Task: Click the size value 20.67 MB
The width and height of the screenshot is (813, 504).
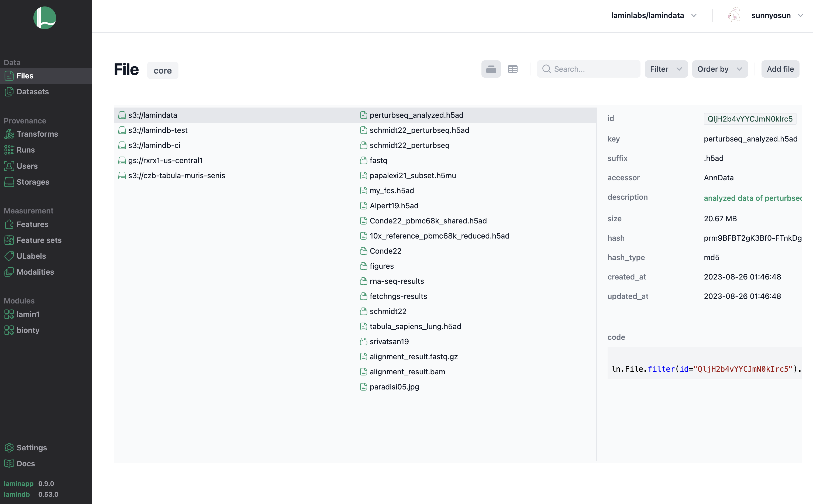Action: (720, 219)
